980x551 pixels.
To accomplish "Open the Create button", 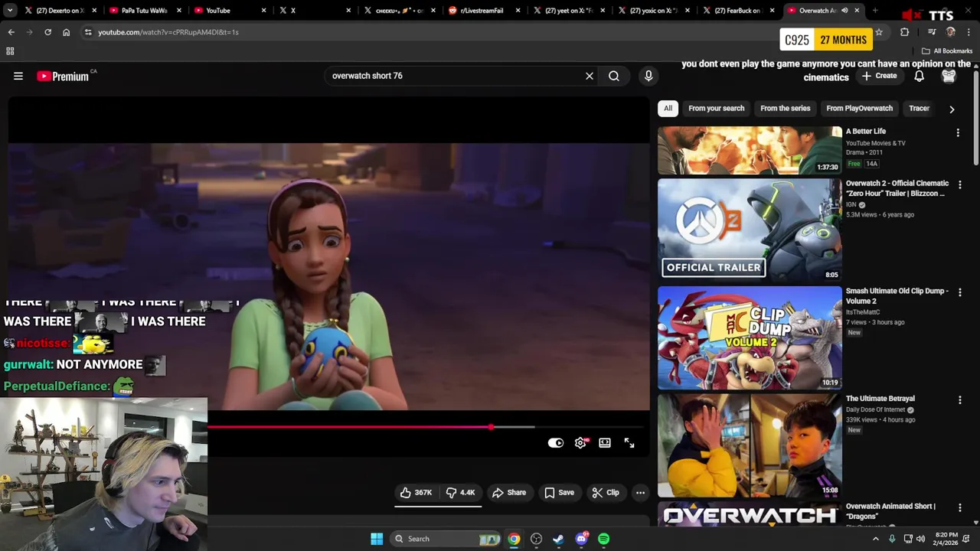I will [879, 76].
